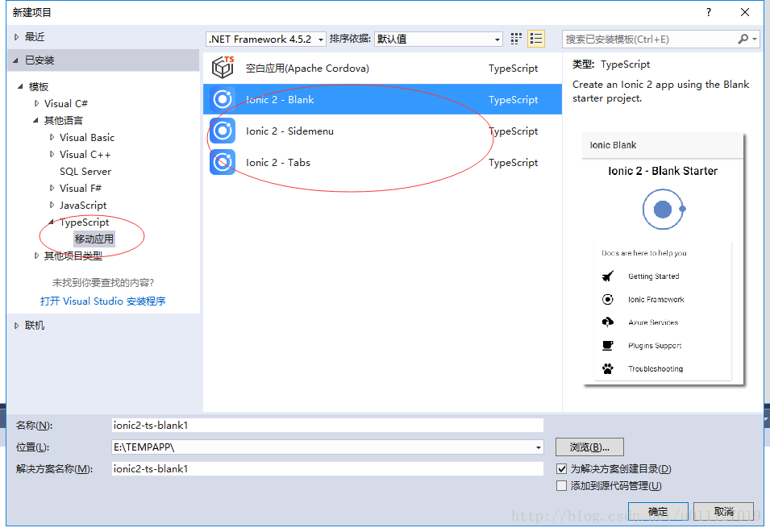Click the Getting Started text in preview
This screenshot has width=770, height=532.
pyautogui.click(x=654, y=276)
